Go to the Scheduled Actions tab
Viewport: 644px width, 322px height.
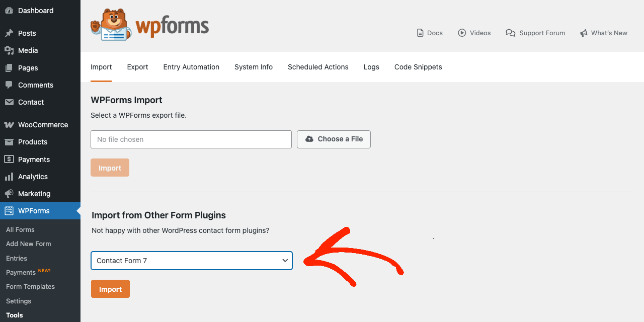click(x=318, y=67)
